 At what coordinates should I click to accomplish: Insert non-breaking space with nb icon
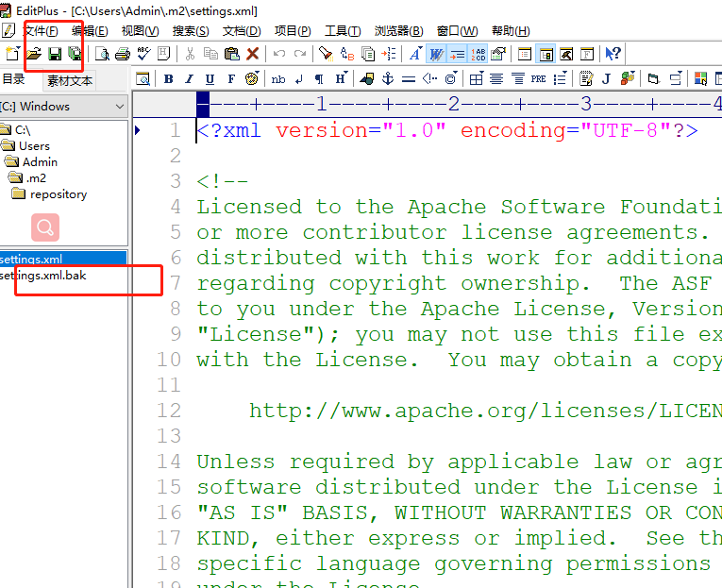point(278,79)
